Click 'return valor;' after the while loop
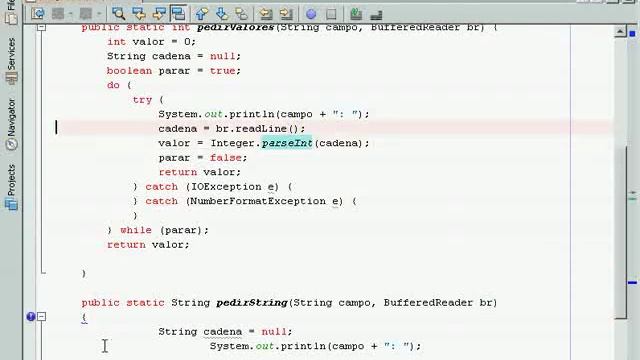640x360 pixels. click(x=148, y=245)
